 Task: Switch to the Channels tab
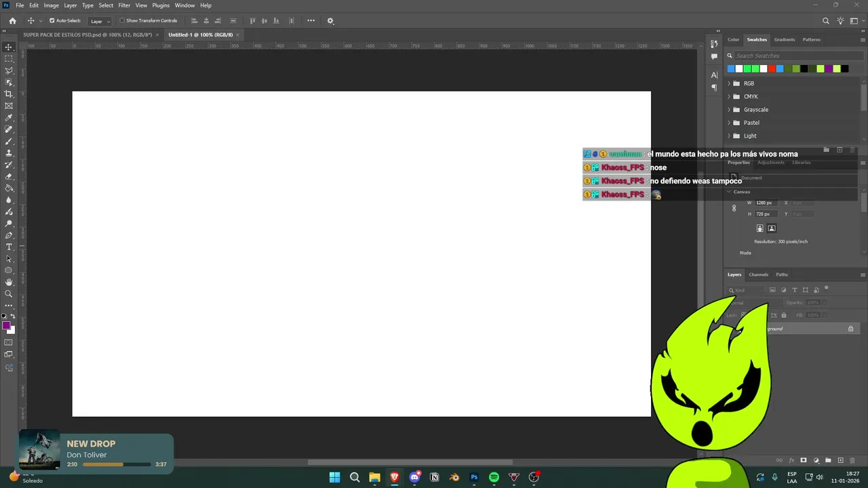point(758,274)
